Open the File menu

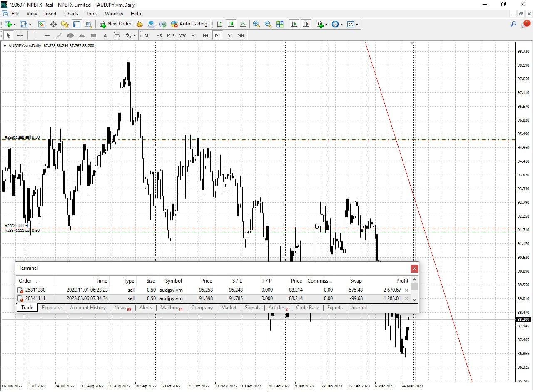click(x=15, y=14)
